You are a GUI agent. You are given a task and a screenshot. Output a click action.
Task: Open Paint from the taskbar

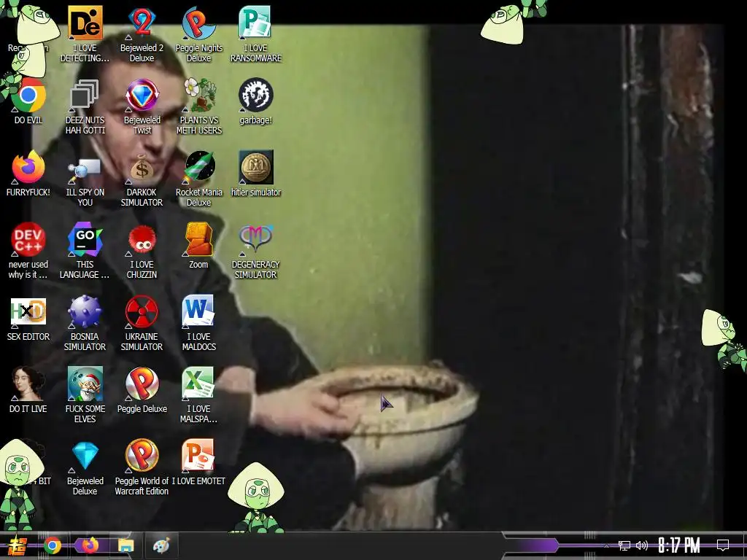161,545
